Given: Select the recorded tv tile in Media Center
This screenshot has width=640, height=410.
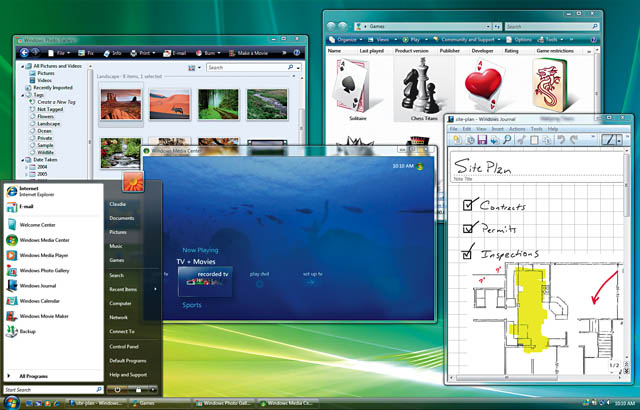Looking at the screenshot, I should [208, 281].
